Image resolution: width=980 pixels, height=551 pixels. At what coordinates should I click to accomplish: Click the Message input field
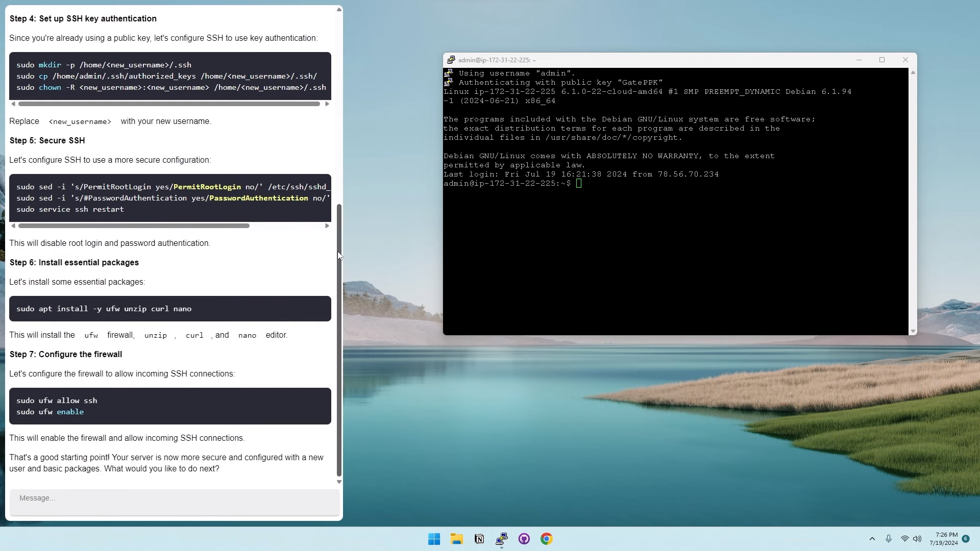pos(174,503)
